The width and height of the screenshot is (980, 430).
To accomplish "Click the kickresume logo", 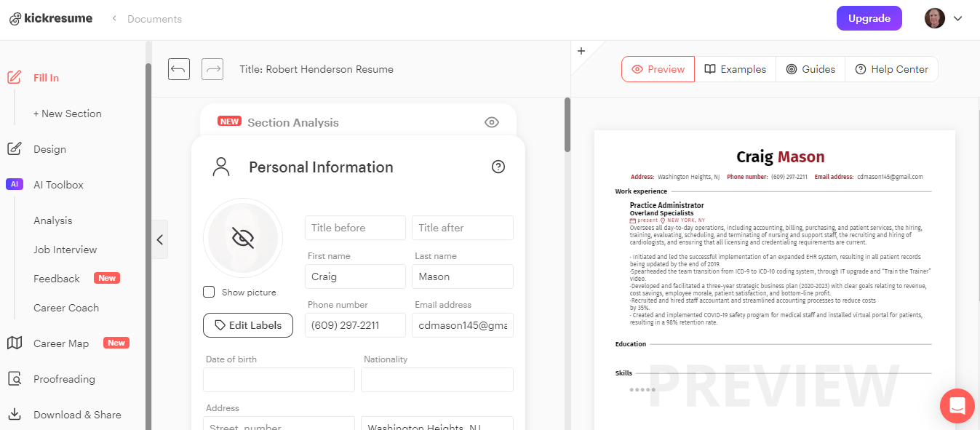I will click(50, 17).
